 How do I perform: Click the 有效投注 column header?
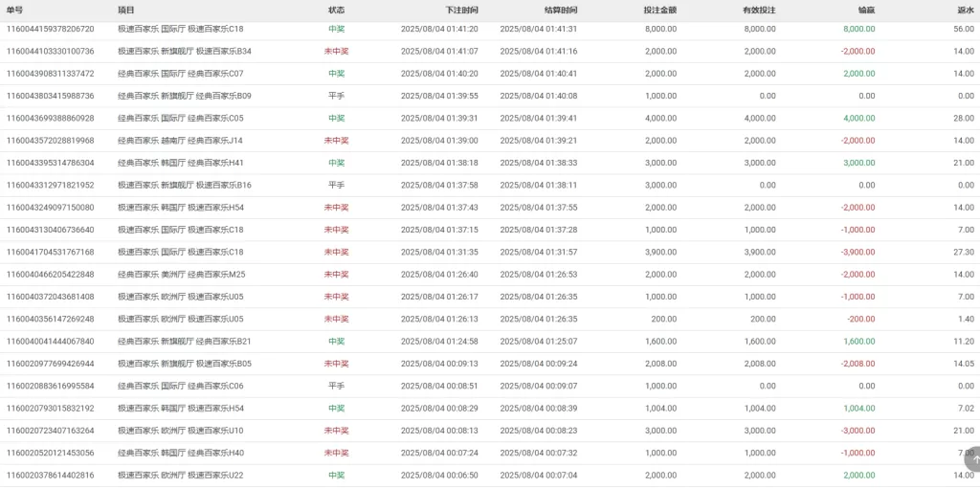pos(759,11)
